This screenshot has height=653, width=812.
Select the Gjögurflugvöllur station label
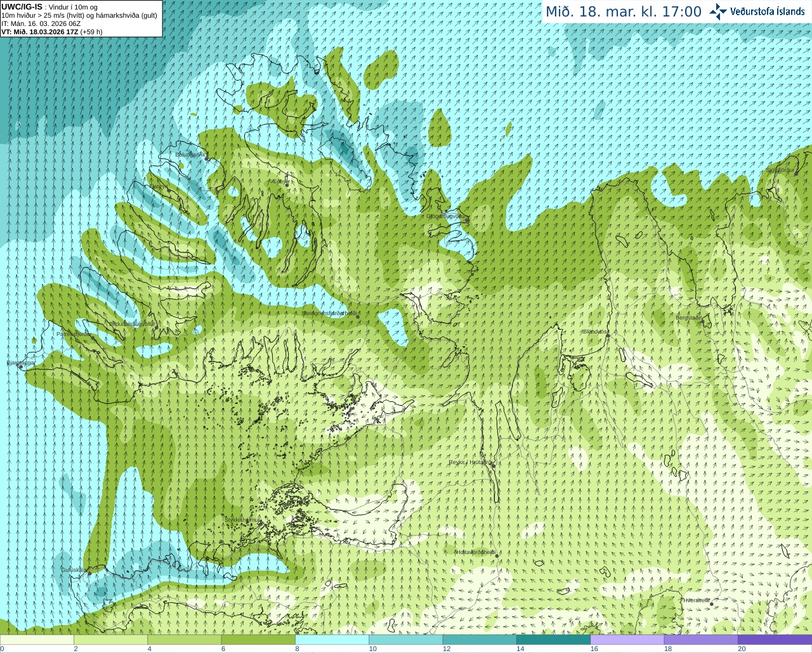pos(445,216)
